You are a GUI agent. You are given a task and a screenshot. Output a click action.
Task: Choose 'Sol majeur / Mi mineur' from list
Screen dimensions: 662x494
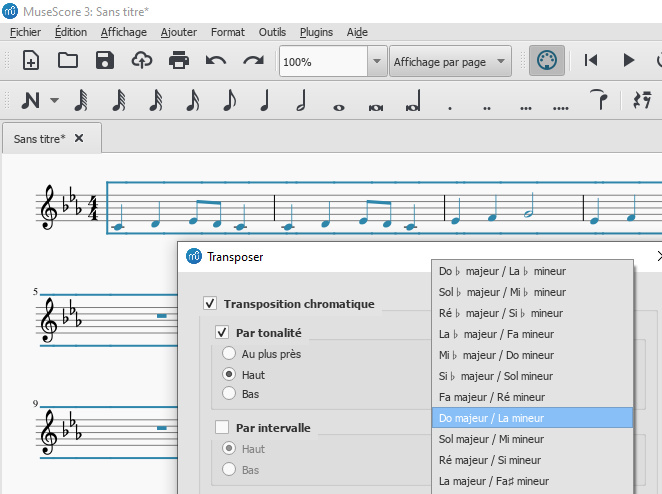point(491,439)
